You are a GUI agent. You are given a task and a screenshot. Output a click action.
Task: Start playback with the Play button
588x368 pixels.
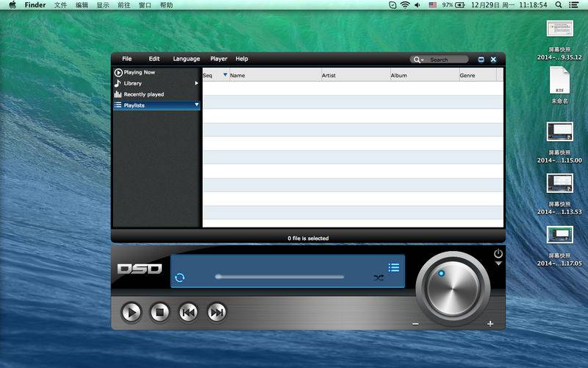(x=132, y=312)
